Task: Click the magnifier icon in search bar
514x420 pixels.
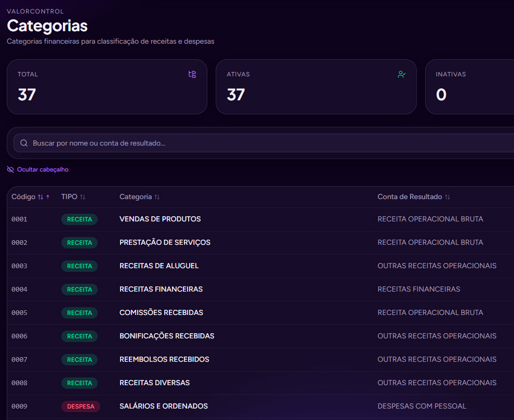Action: [24, 143]
